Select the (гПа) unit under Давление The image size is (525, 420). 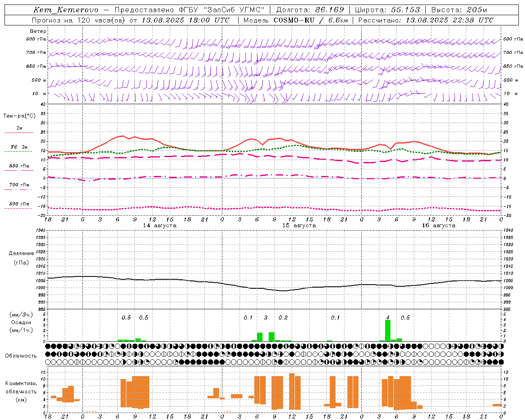point(21,263)
